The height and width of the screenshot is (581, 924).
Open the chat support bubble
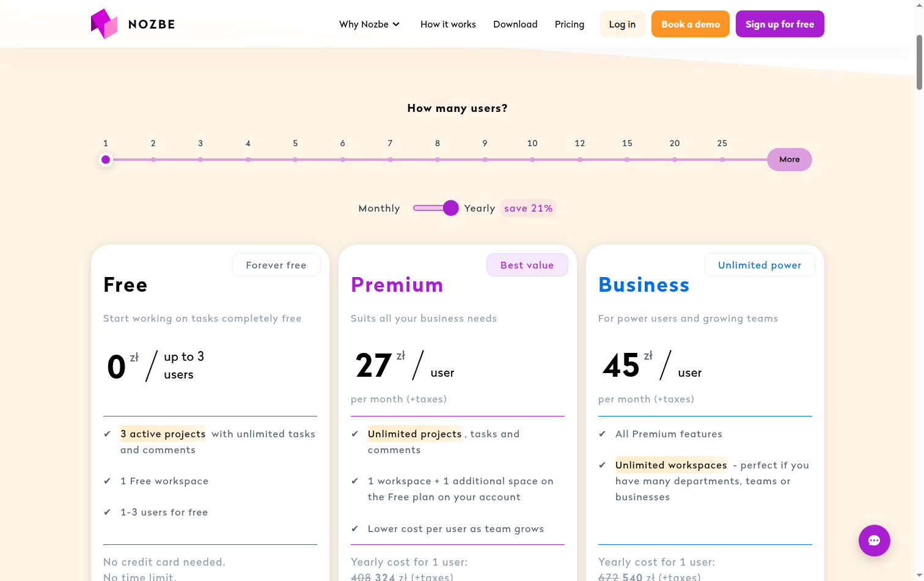click(x=874, y=541)
